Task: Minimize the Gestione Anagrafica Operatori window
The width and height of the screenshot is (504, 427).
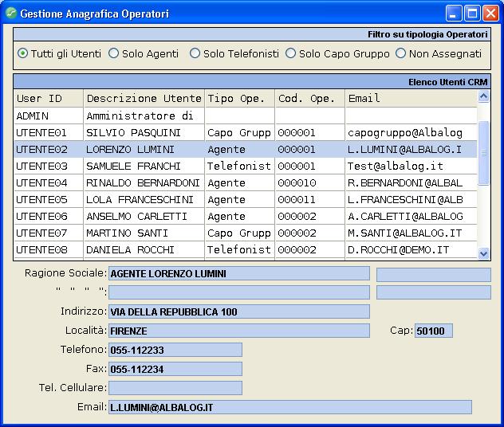Action: [454, 14]
